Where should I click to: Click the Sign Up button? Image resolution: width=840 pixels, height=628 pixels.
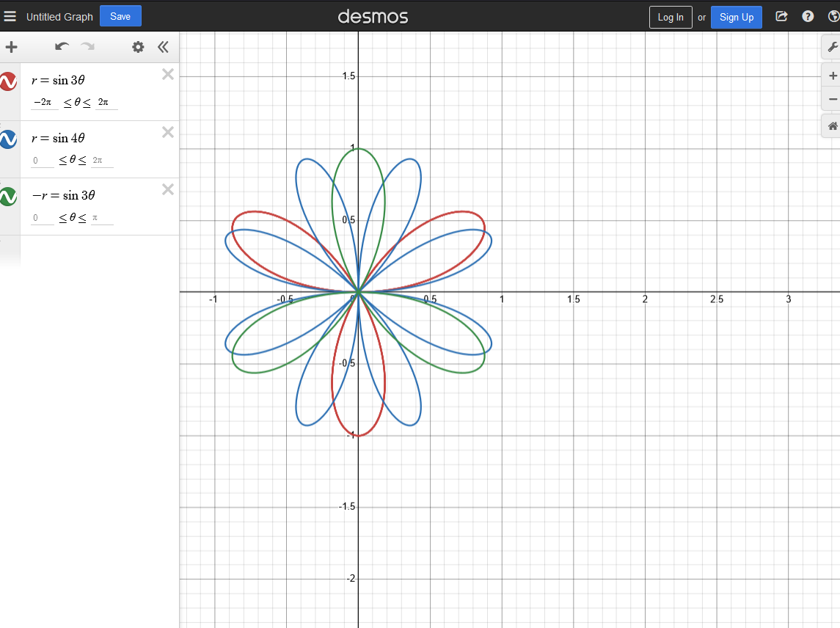(736, 17)
